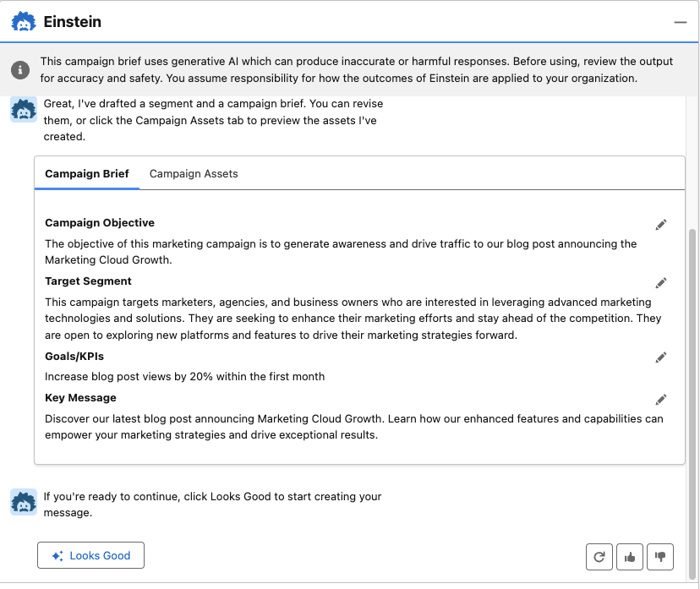
Task: Click the 'objective of this marketing campaign' paragraph
Action: [341, 252]
